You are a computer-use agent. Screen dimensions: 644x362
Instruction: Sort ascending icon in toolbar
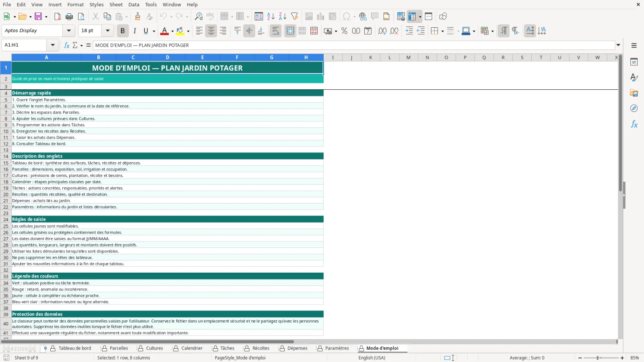[x=271, y=16]
